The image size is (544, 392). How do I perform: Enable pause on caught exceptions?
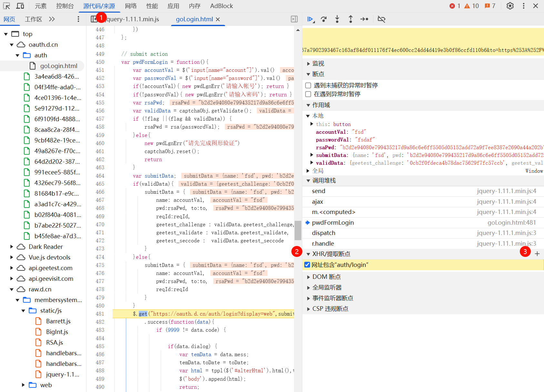coord(308,94)
